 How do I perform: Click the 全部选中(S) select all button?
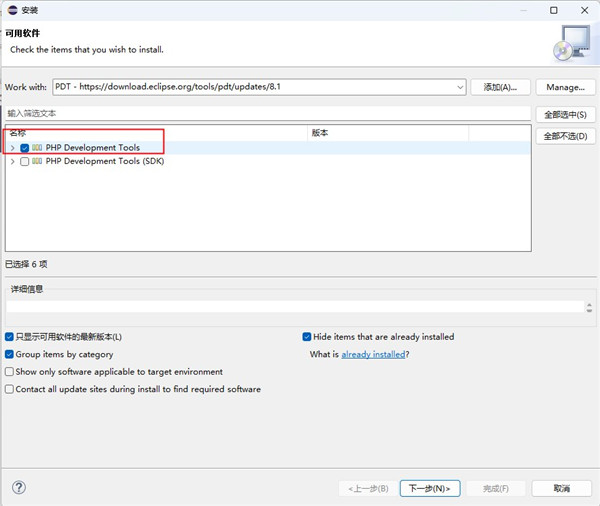coord(565,115)
